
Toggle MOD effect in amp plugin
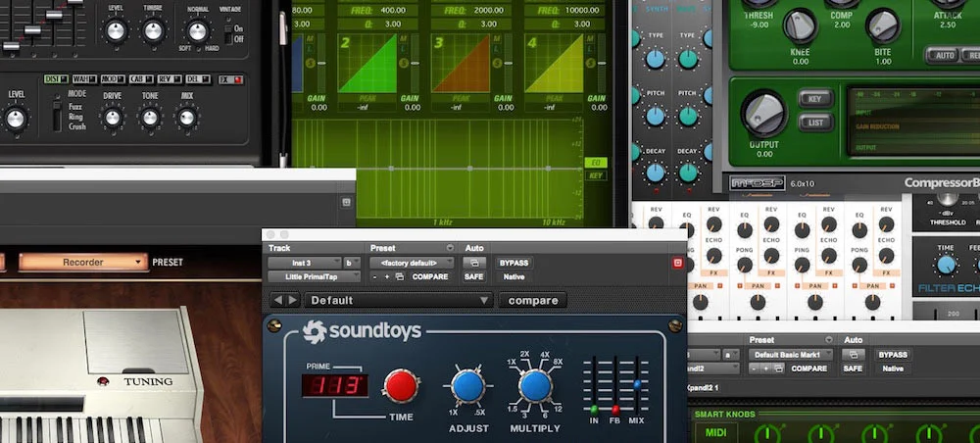(113, 79)
